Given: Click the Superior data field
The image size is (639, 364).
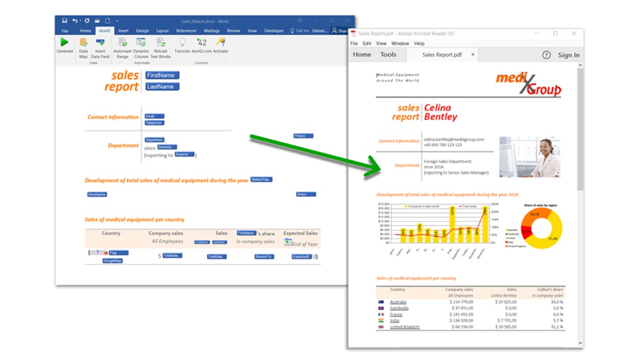Looking at the screenshot, I should pyautogui.click(x=184, y=154).
